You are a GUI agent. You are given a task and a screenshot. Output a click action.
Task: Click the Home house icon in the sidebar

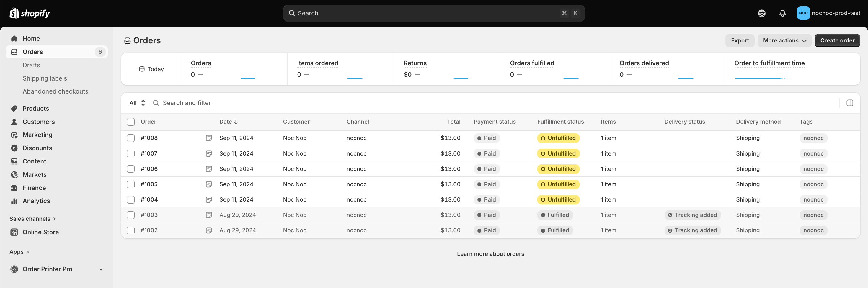tap(14, 38)
